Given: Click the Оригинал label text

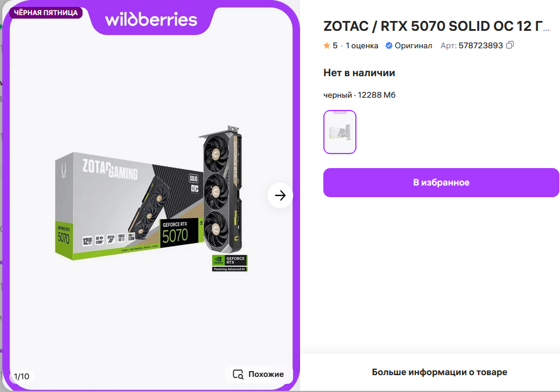Looking at the screenshot, I should pyautogui.click(x=413, y=45).
